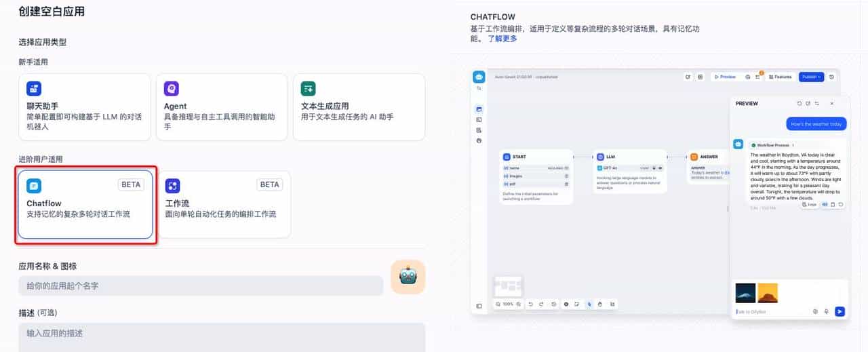Click BETA badge on the 工作流 card
This screenshot has height=352, width=868.
click(x=269, y=184)
